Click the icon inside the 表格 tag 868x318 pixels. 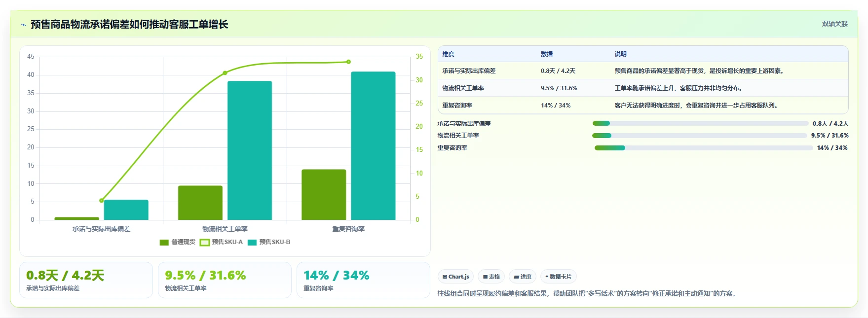tap(485, 277)
